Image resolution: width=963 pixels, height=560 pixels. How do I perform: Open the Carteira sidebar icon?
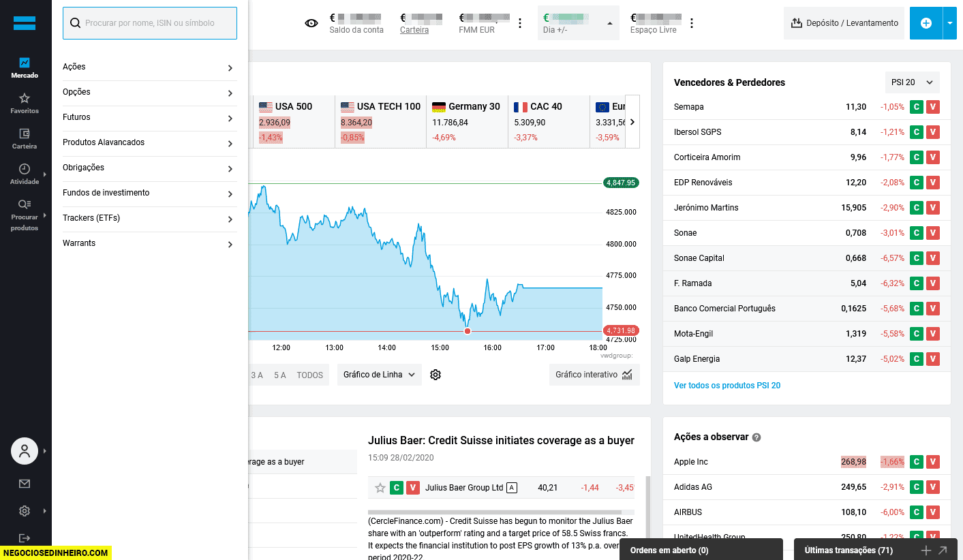(x=25, y=138)
